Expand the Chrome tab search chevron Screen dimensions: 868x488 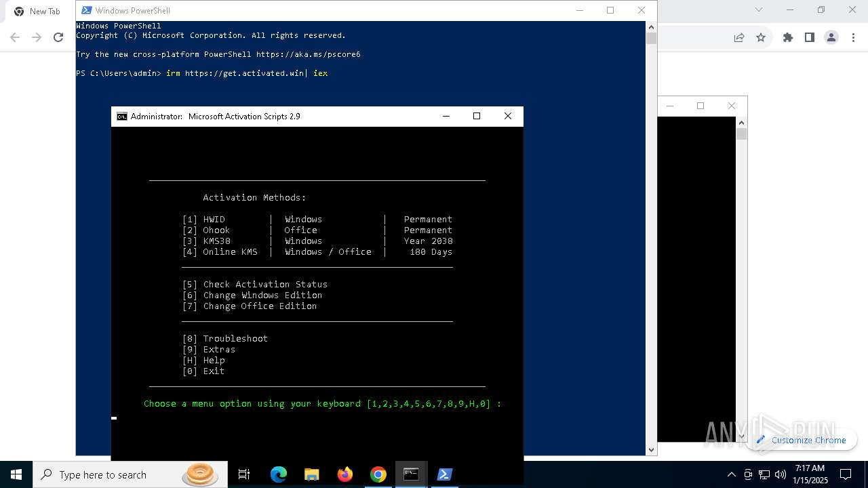point(759,9)
